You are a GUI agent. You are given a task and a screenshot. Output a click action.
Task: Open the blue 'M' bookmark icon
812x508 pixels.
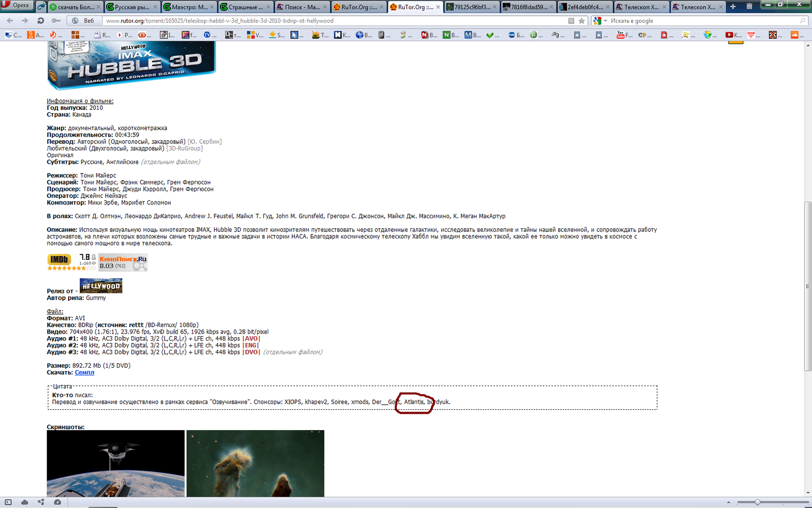[x=472, y=35]
